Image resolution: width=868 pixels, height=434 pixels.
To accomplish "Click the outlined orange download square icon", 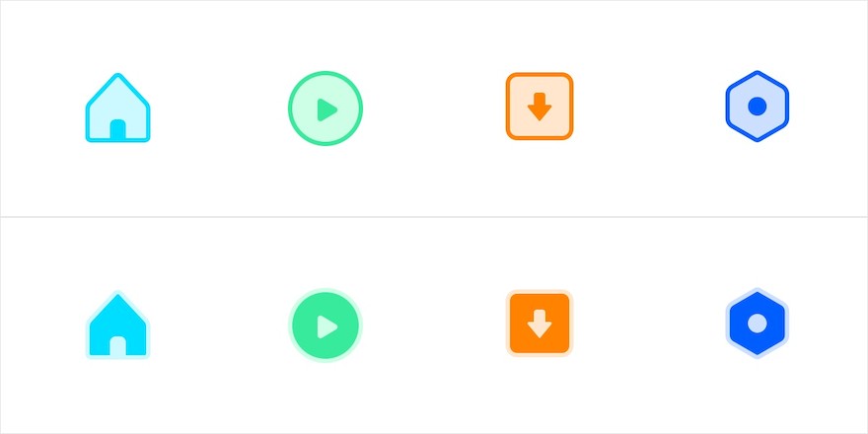I will tap(540, 107).
